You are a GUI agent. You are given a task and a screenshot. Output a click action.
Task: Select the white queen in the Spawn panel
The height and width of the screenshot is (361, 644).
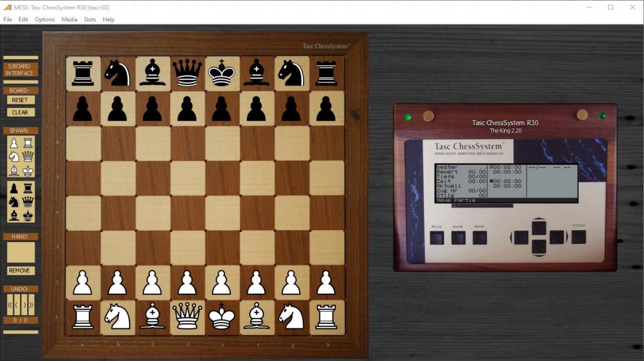click(28, 156)
